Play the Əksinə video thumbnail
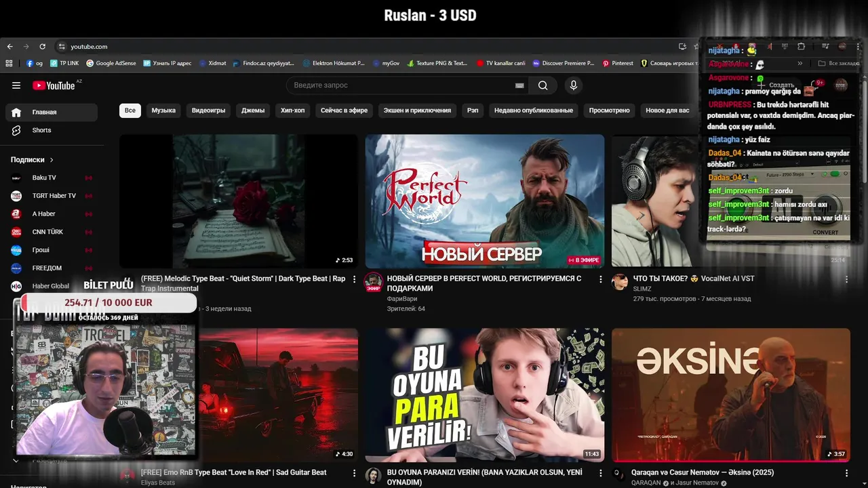This screenshot has height=488, width=868. (x=731, y=395)
